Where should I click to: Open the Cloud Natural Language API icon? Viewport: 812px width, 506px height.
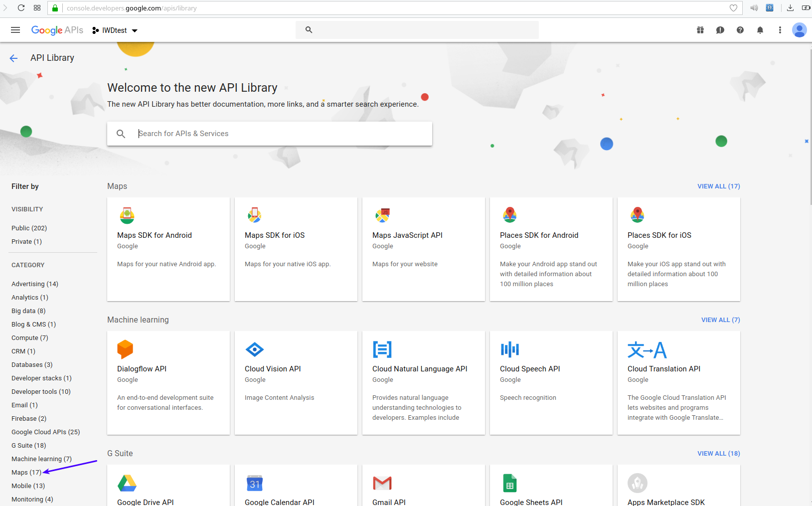(x=382, y=349)
